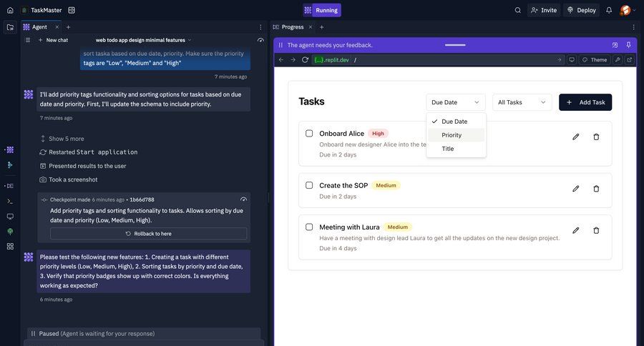Image resolution: width=644 pixels, height=346 pixels.
Task: Open the user avatar menu
Action: point(625,10)
